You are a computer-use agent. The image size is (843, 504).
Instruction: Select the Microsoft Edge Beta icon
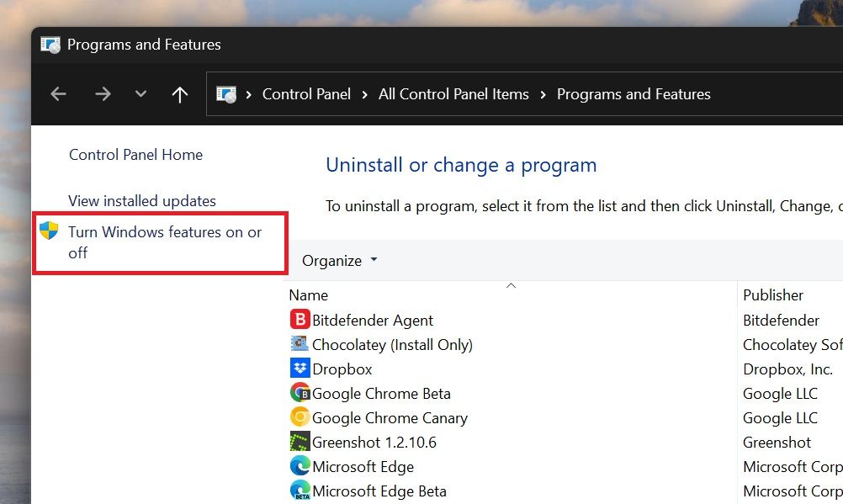300,491
